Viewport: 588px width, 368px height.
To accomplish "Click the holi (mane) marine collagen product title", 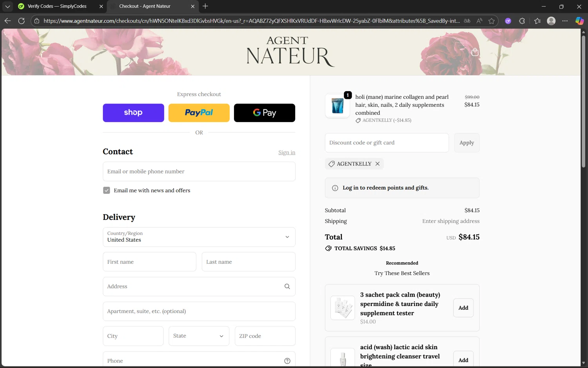I will 402,105.
